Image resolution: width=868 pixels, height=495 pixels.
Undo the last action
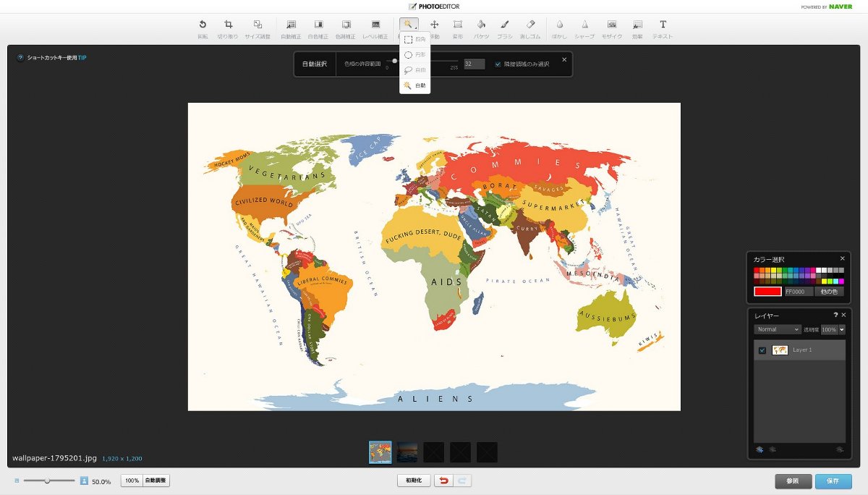coord(443,481)
